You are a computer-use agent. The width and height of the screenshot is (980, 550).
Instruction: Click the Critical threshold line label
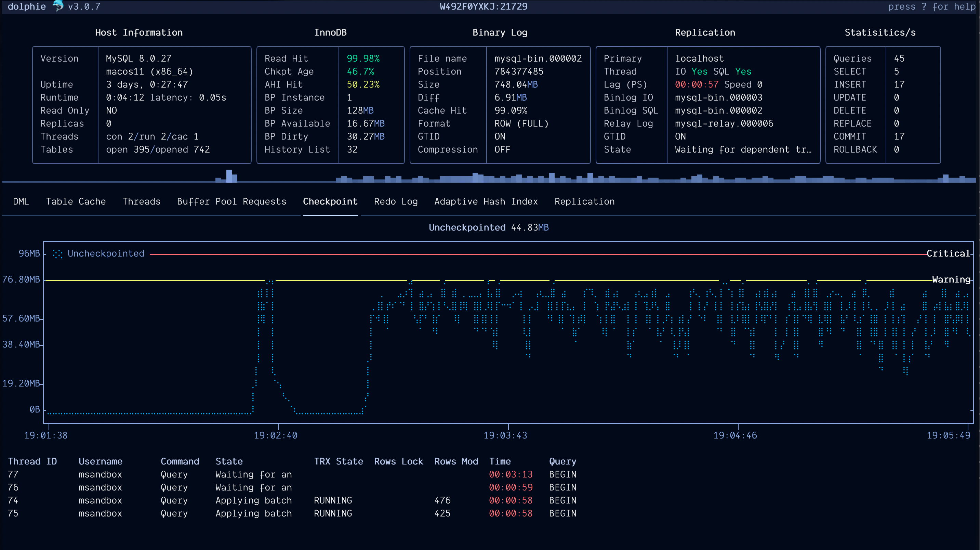pyautogui.click(x=948, y=253)
